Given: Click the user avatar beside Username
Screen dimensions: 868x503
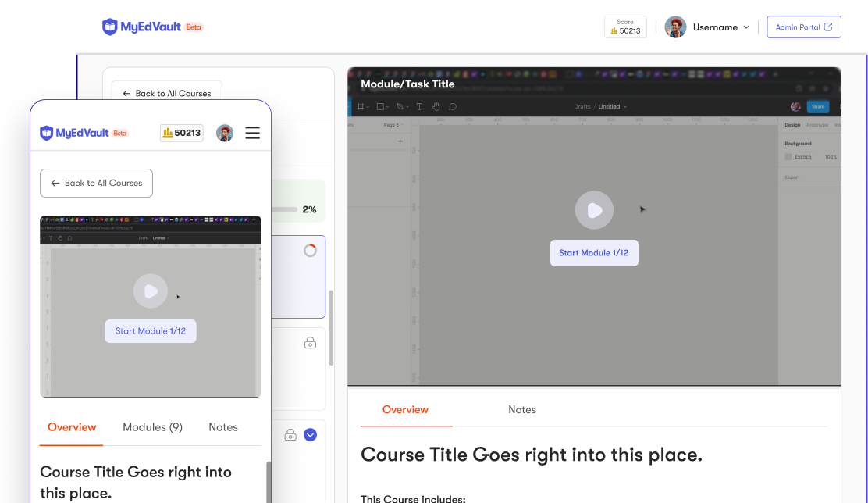Looking at the screenshot, I should tap(675, 27).
